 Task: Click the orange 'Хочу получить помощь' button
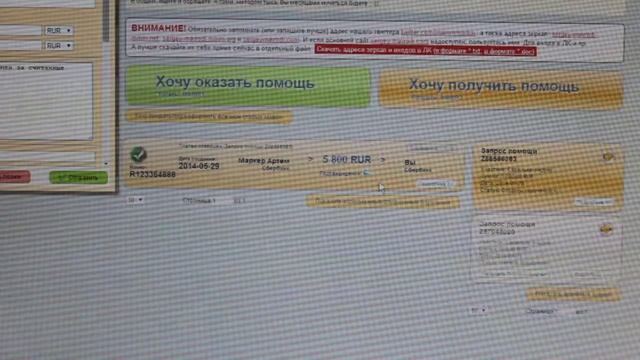tap(501, 89)
